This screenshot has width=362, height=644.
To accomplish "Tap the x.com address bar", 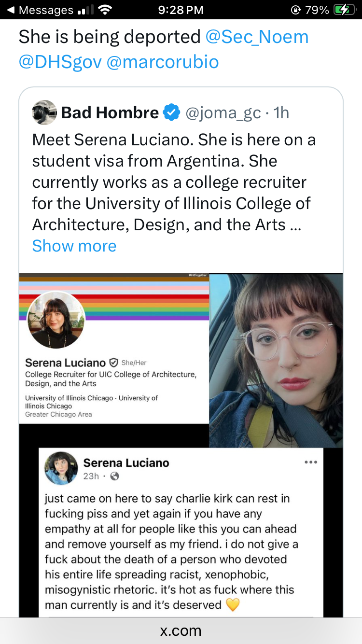I will 181,630.
